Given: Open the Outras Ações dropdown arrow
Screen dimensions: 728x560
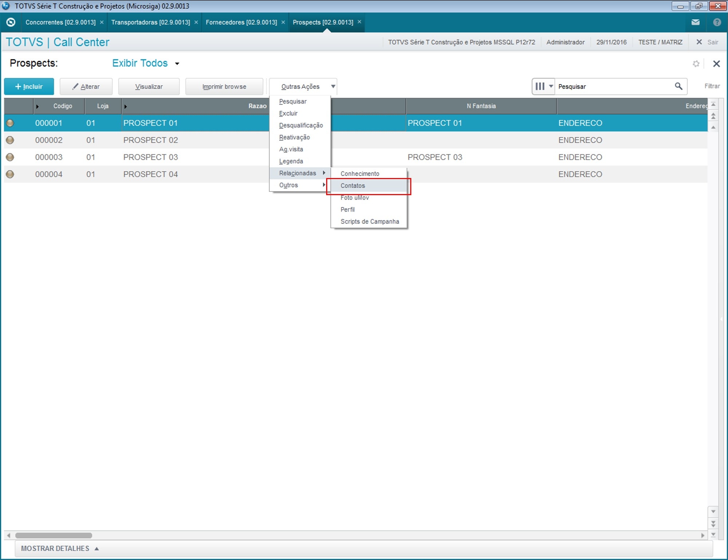Looking at the screenshot, I should pyautogui.click(x=333, y=86).
